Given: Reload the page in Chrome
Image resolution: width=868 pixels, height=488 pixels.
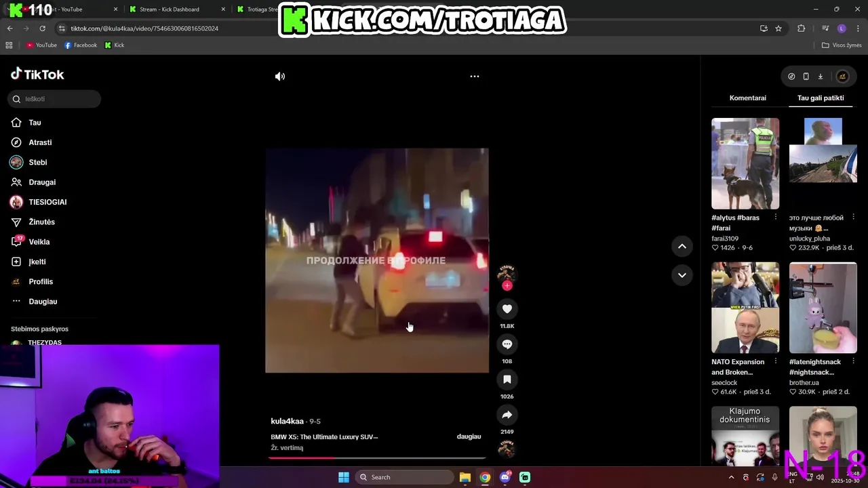Looking at the screenshot, I should (42, 28).
